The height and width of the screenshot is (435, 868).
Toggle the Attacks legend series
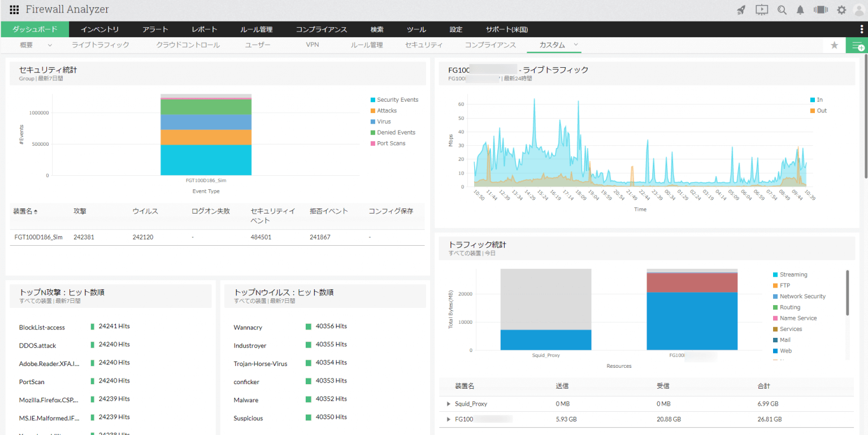387,111
